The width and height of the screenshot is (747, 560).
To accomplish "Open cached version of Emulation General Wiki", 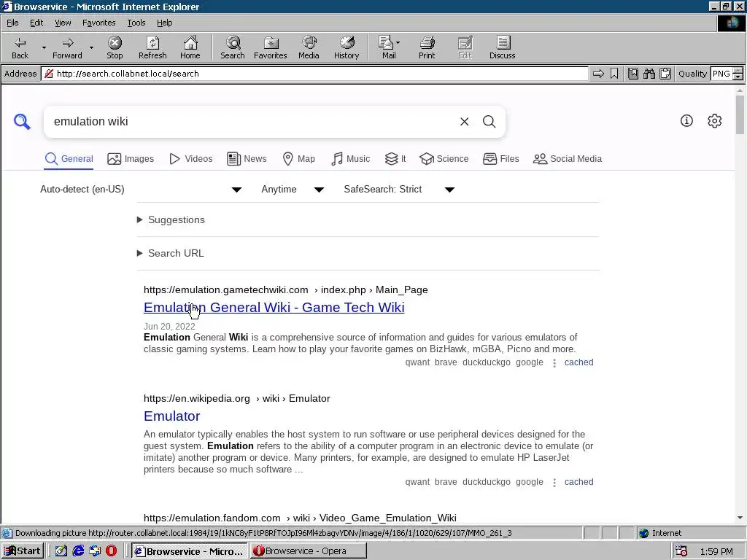I will point(578,362).
